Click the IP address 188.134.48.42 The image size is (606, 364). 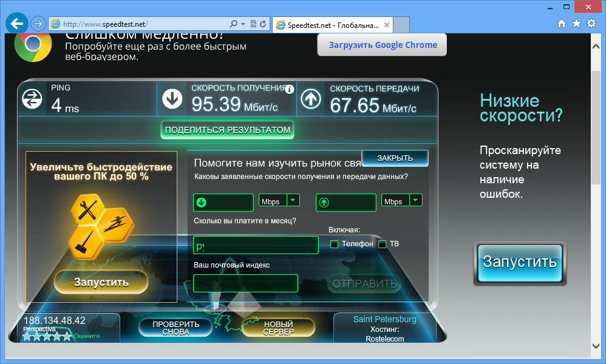click(55, 320)
